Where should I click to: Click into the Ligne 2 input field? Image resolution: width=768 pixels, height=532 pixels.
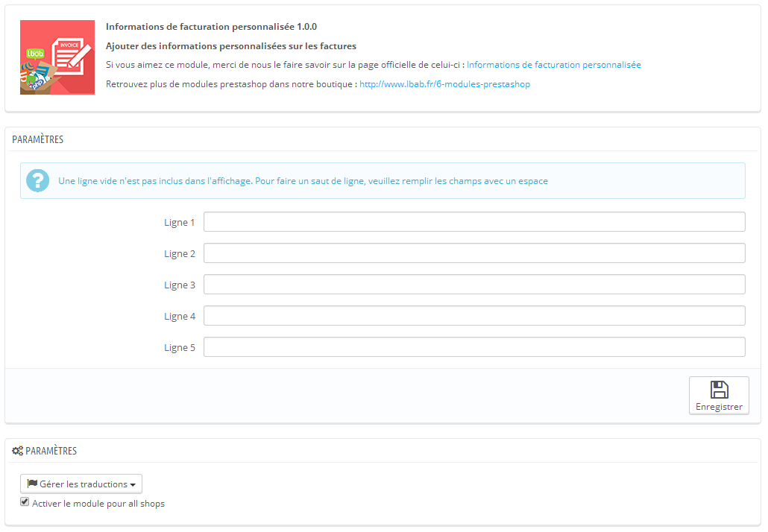474,253
